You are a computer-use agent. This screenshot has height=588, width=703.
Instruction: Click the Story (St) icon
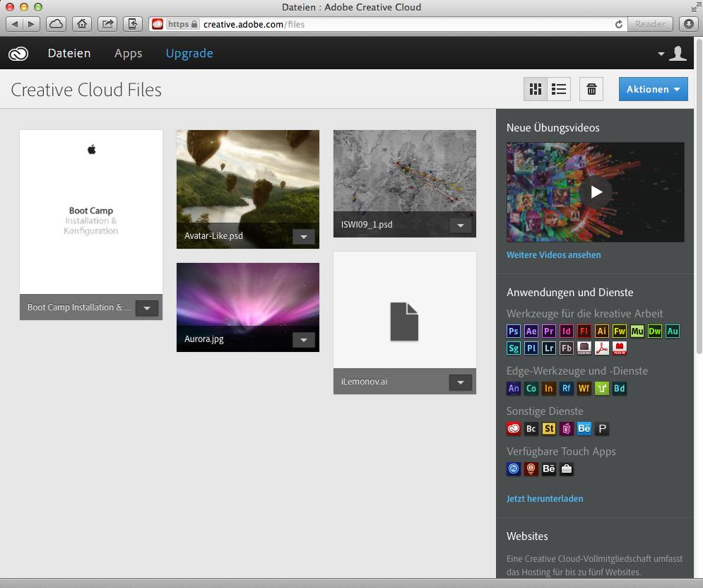[549, 429]
